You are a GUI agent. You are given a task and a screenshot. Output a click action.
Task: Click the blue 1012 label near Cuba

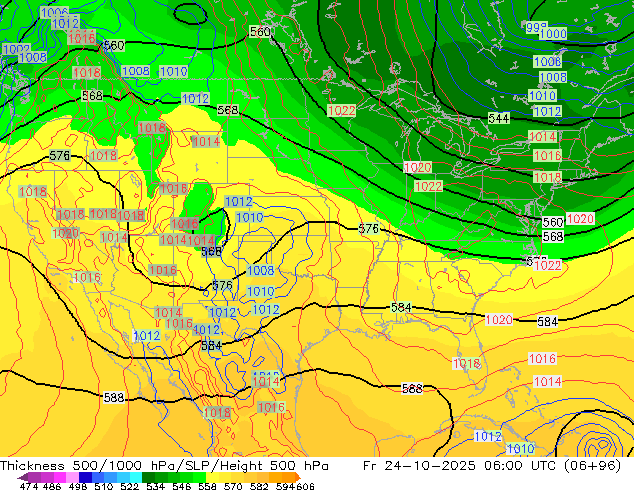click(x=488, y=437)
